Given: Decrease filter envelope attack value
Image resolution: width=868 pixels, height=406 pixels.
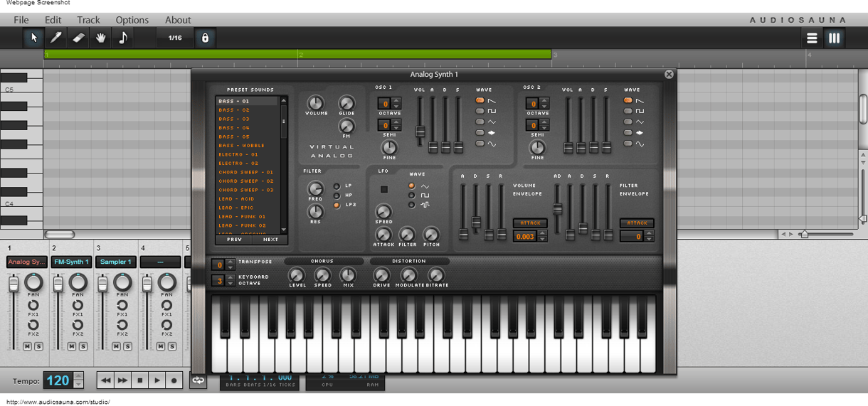Looking at the screenshot, I should [x=649, y=239].
